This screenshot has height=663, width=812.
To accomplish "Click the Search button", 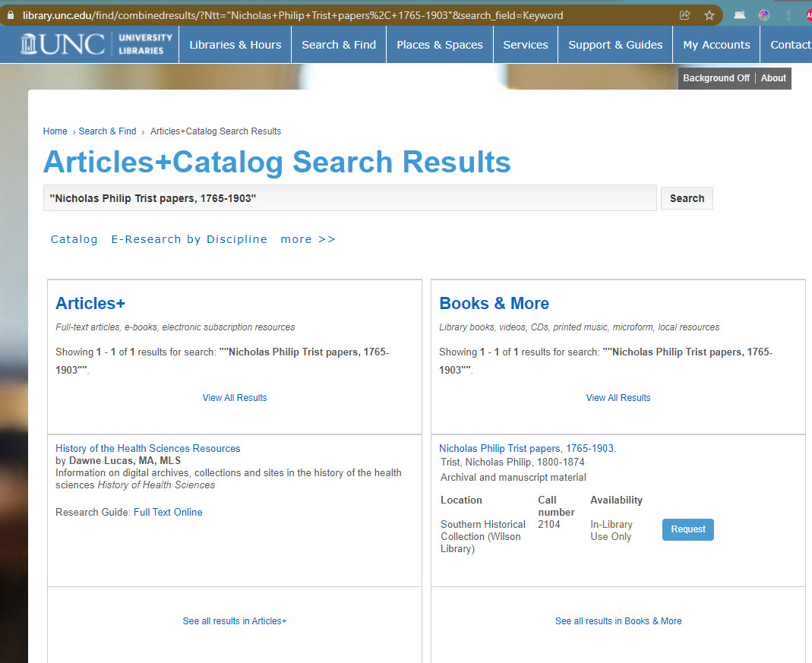I will point(687,198).
